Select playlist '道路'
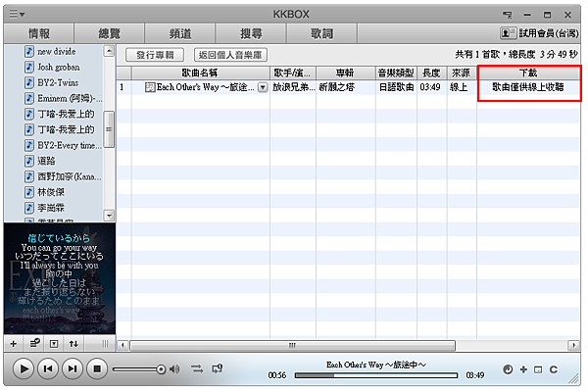Viewport: 588px width, 390px height. click(x=46, y=162)
